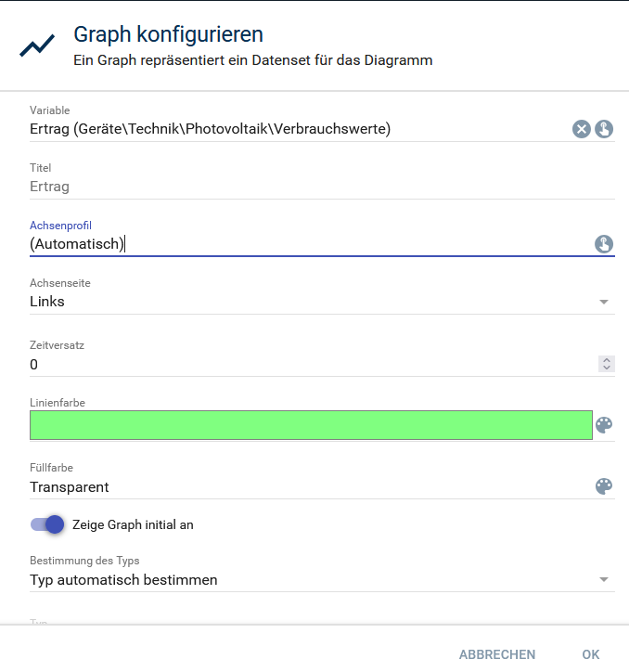This screenshot has height=672, width=629.
Task: Click the green Linienfarbe color swatch
Action: click(311, 425)
